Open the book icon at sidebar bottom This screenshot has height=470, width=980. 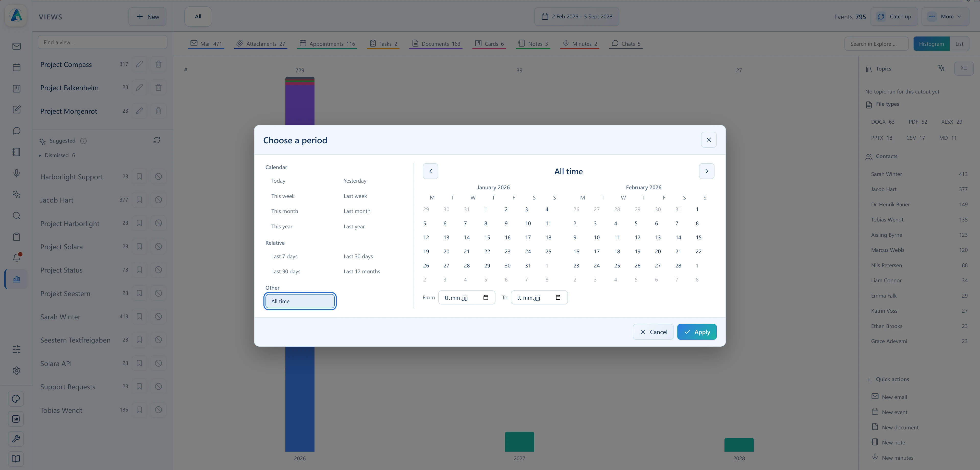click(x=16, y=459)
